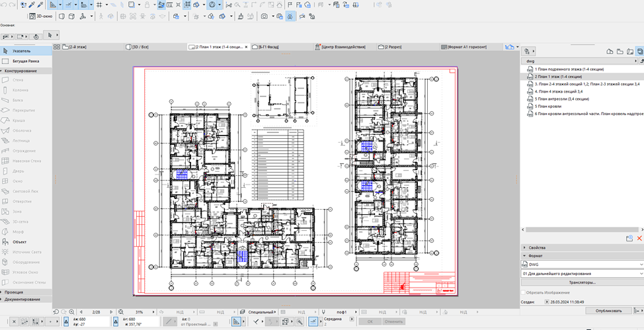The image size is (644, 330).
Task: Choose the Дверь door tool
Action: coord(26,171)
